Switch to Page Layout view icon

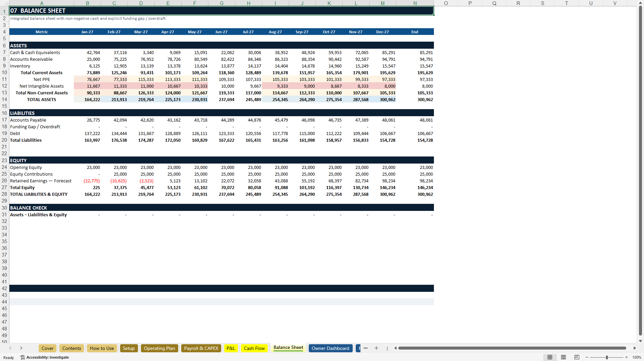click(563, 357)
